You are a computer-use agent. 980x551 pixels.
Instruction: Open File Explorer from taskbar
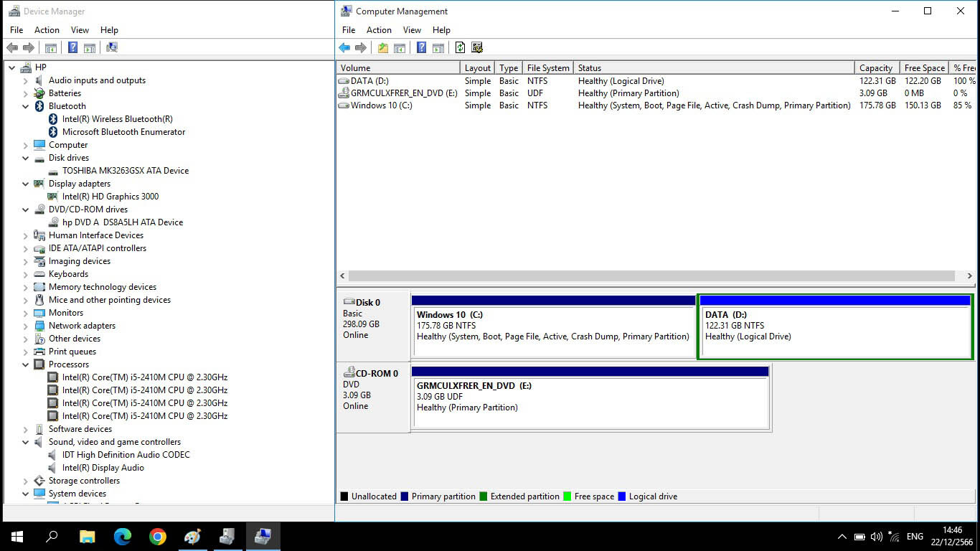pos(87,537)
